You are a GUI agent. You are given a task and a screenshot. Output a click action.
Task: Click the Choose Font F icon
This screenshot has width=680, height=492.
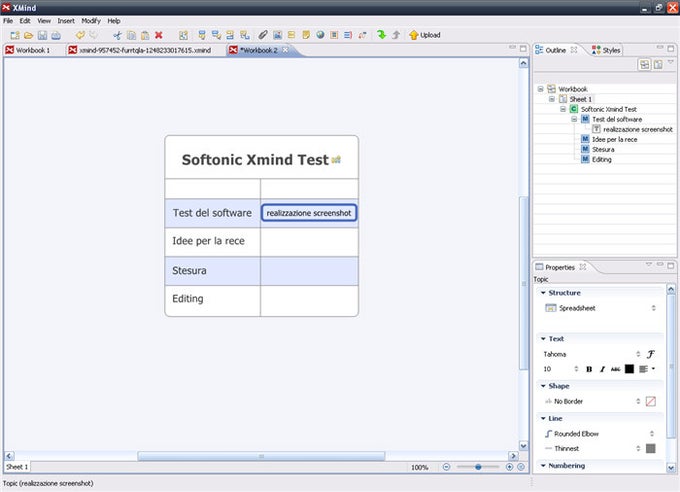coord(651,354)
